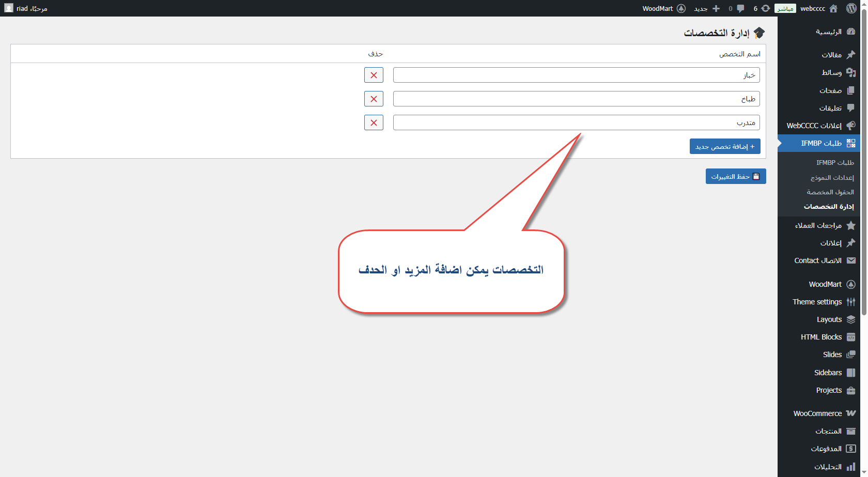Open the home icon for the webcccc site
868x477 pixels.
point(833,8)
